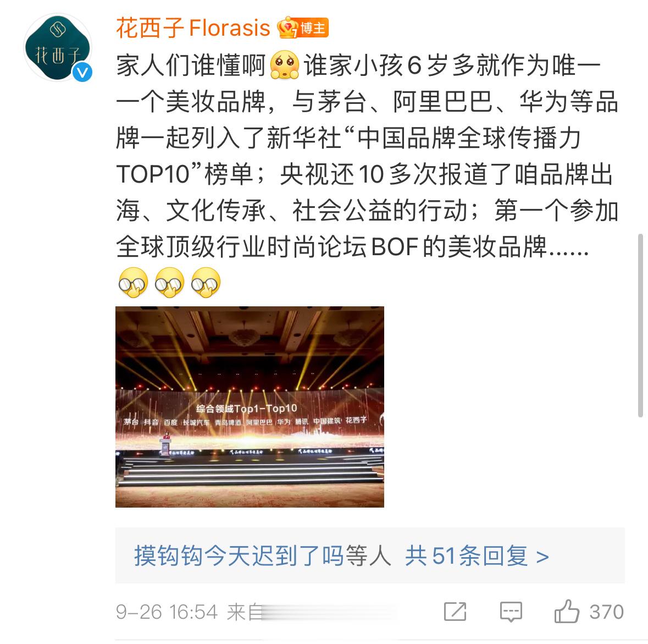Click the blue verified V badge
Screen dimensions: 648x644
tap(82, 73)
